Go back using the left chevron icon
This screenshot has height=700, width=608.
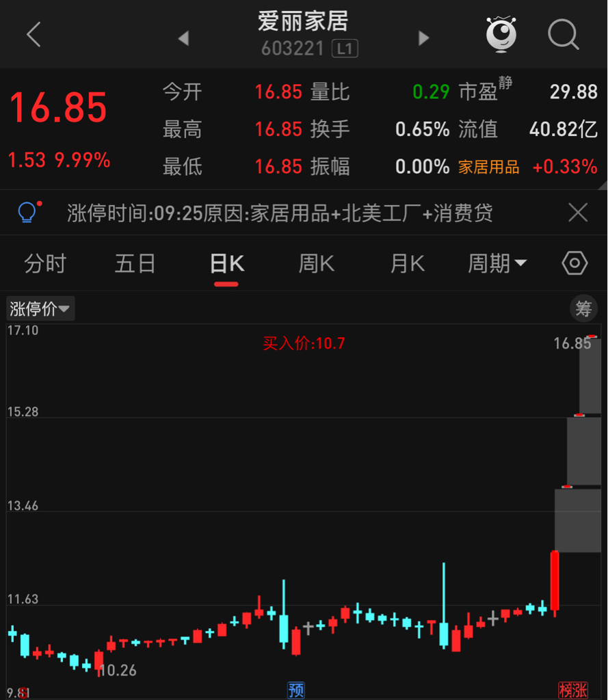pos(34,34)
